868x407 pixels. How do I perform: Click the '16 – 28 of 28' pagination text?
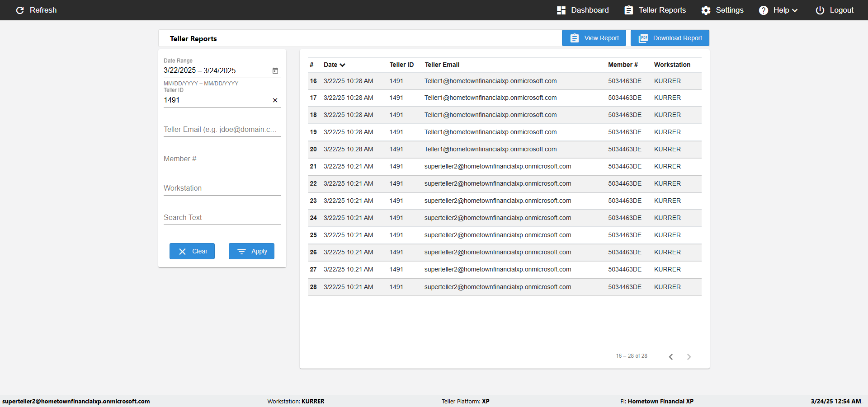pos(632,356)
